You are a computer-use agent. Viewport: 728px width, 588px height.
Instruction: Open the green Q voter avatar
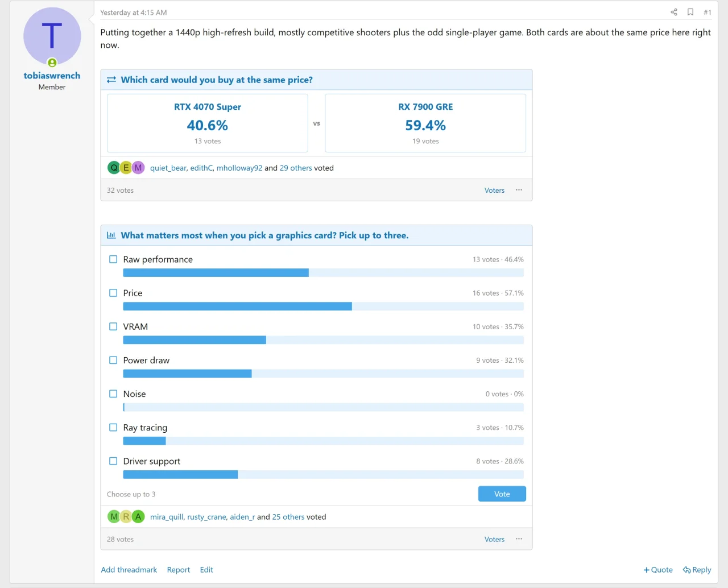114,168
